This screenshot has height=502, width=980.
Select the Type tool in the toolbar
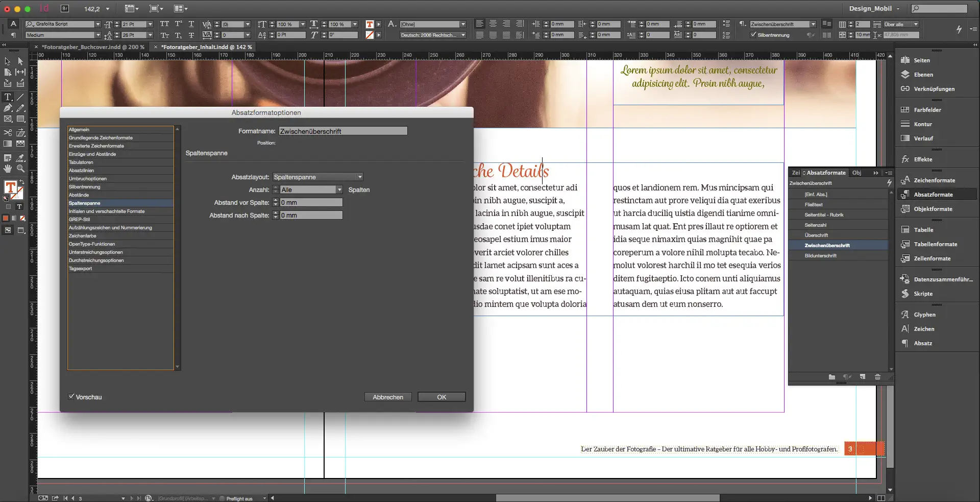click(x=8, y=97)
